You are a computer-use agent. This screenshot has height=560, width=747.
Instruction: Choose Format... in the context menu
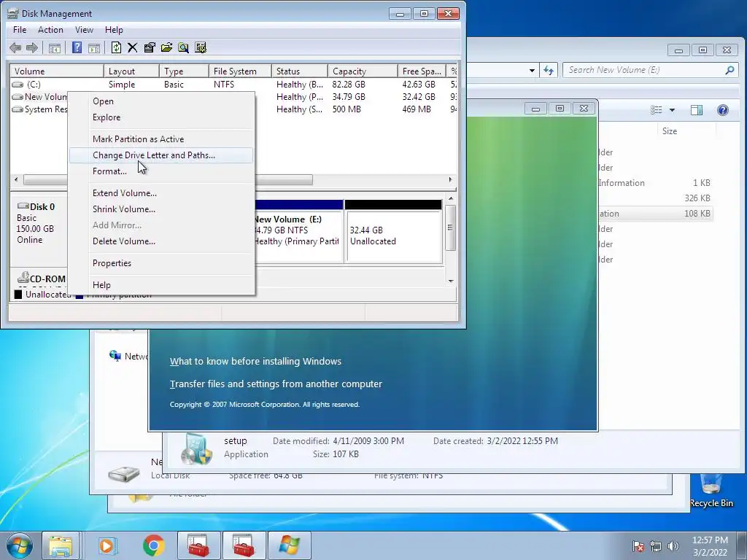tap(161, 171)
